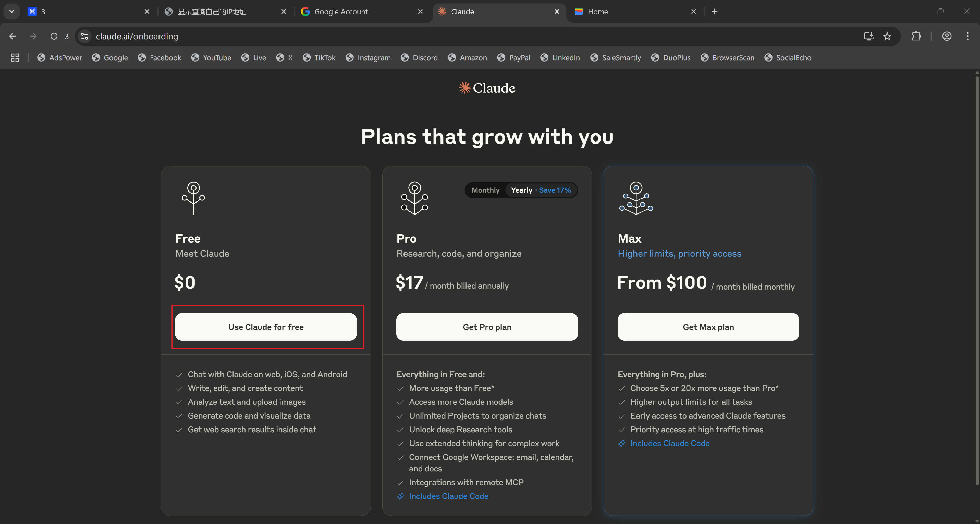
Task: Open the TikTok bookmark
Action: pos(319,57)
